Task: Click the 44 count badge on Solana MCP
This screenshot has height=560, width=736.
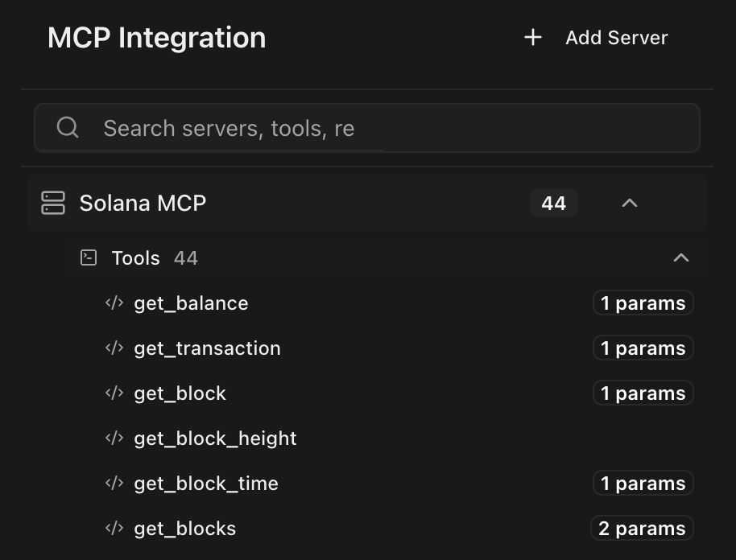Action: pos(553,204)
